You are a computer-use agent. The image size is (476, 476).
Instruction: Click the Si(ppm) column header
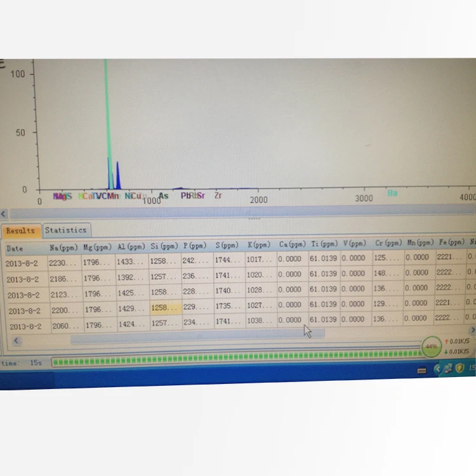pos(164,246)
